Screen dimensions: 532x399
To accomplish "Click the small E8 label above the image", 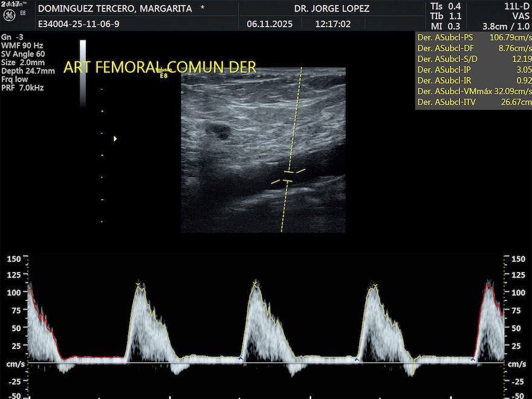I will tap(163, 76).
